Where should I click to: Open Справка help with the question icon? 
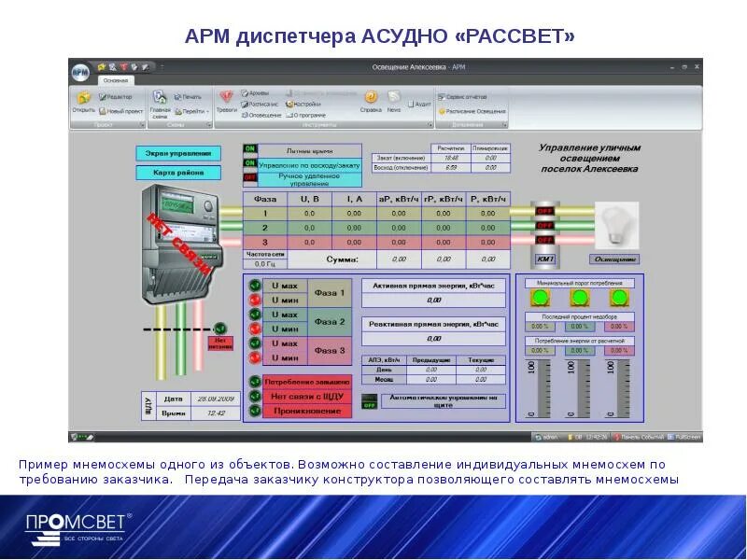coord(371,102)
